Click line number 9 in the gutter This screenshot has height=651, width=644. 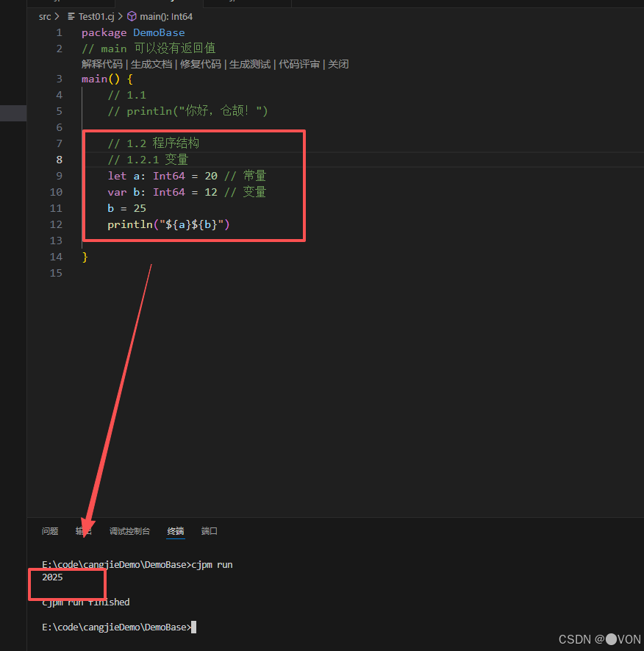60,176
